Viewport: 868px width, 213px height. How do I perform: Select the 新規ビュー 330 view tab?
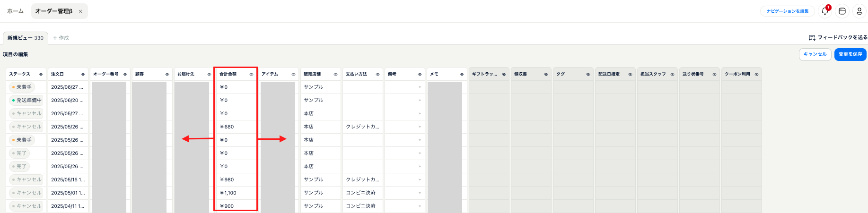click(x=25, y=38)
